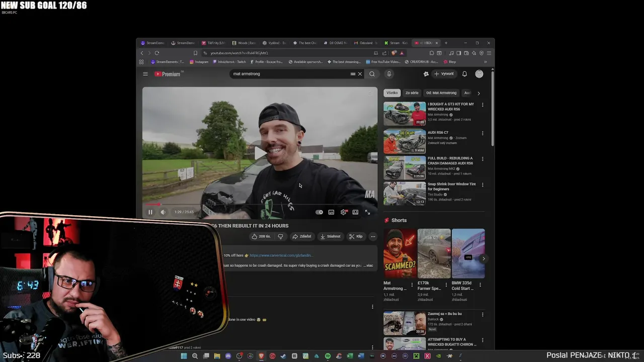Show hidden bookmarks with the chevron

coord(485,62)
